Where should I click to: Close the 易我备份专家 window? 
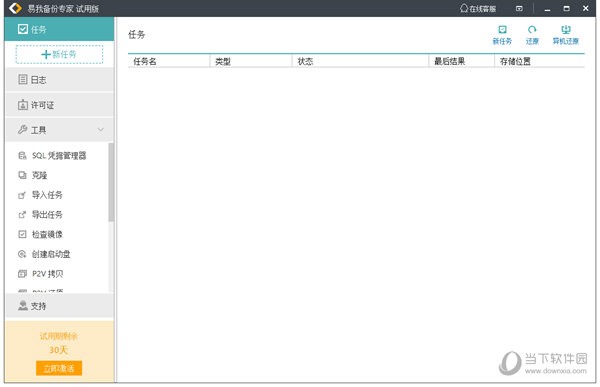coord(585,8)
